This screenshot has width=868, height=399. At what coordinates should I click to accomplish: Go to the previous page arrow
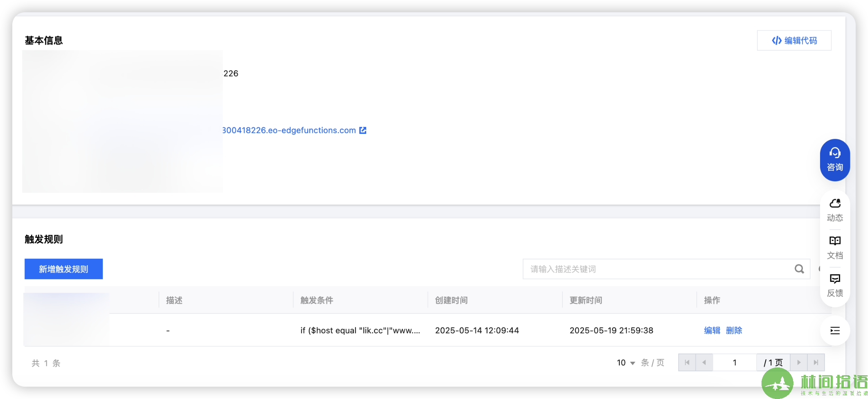click(704, 363)
